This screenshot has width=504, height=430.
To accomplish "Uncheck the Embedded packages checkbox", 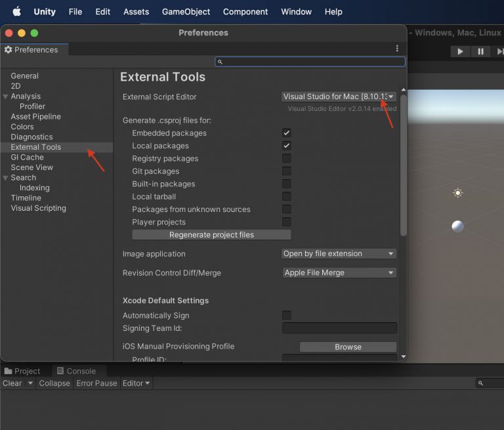I will tap(286, 133).
